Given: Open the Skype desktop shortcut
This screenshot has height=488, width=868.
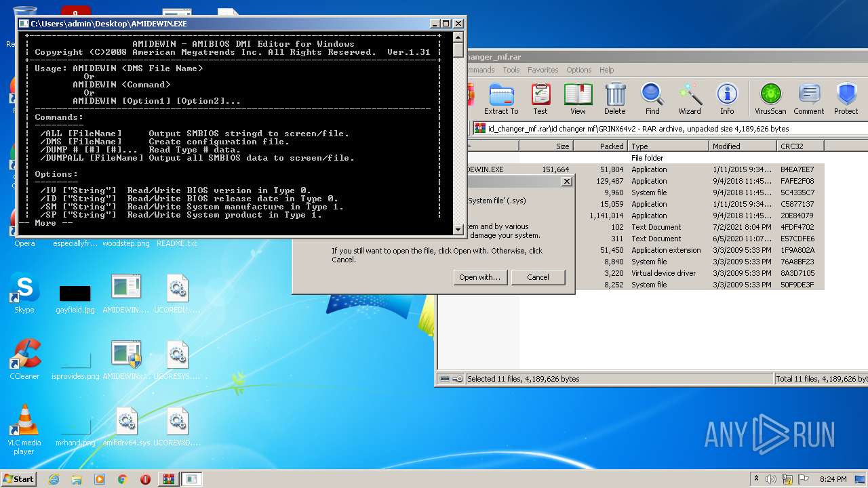Looking at the screenshot, I should (x=24, y=293).
